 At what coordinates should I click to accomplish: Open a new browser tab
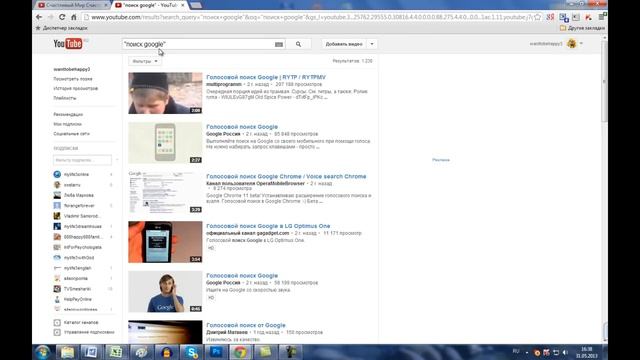[x=196, y=5]
